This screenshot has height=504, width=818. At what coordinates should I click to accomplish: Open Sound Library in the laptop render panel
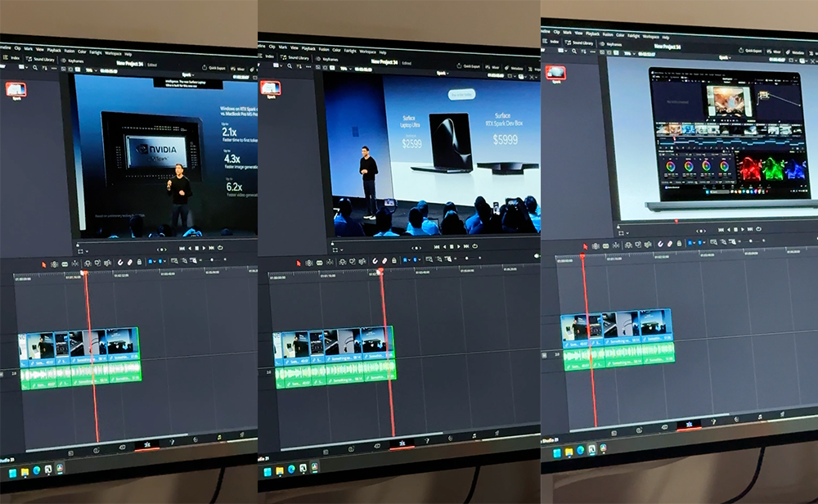(580, 43)
